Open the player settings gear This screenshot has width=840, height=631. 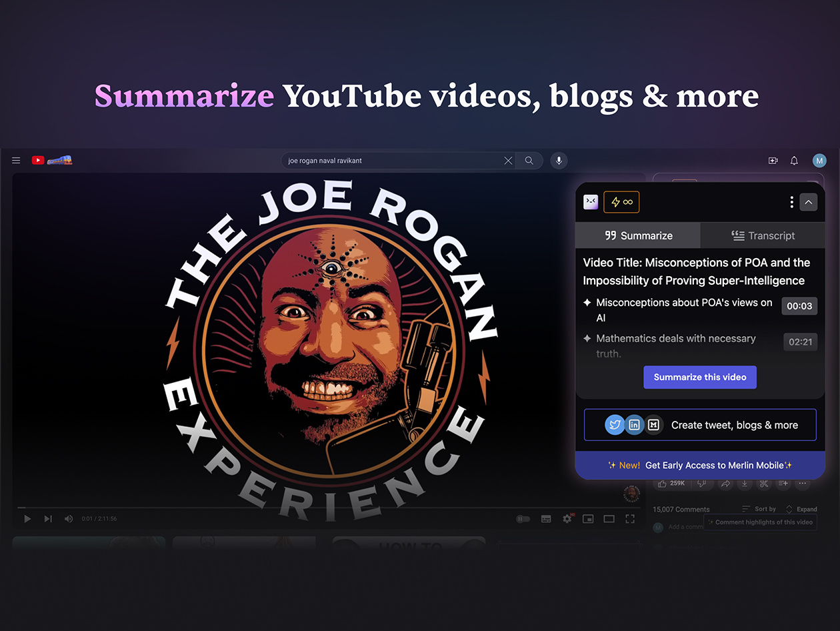(567, 518)
